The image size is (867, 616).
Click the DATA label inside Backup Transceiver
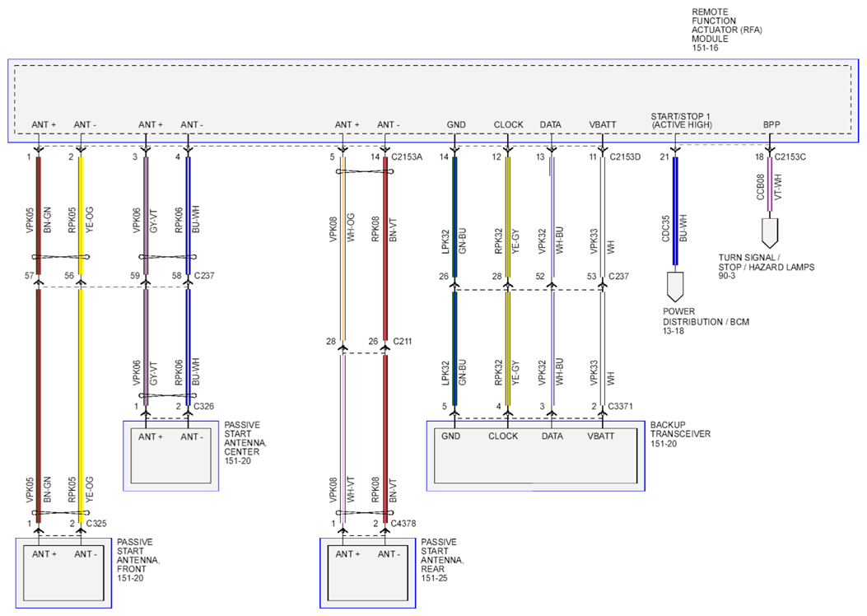552,436
